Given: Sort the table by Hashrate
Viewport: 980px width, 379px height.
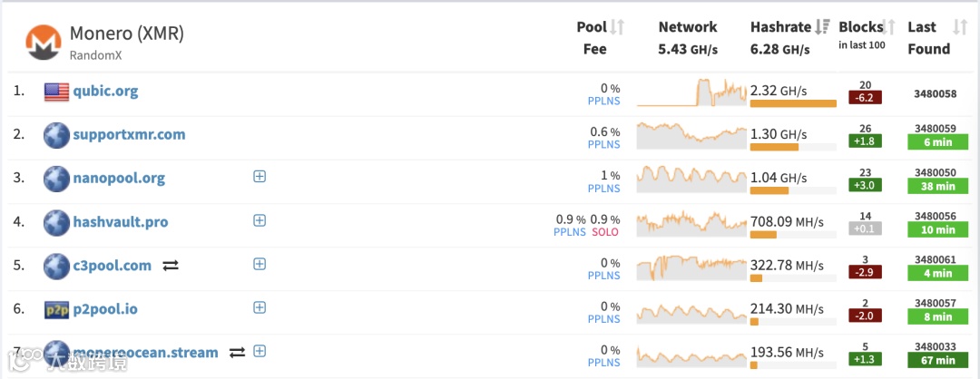Looking at the screenshot, I should (x=823, y=27).
